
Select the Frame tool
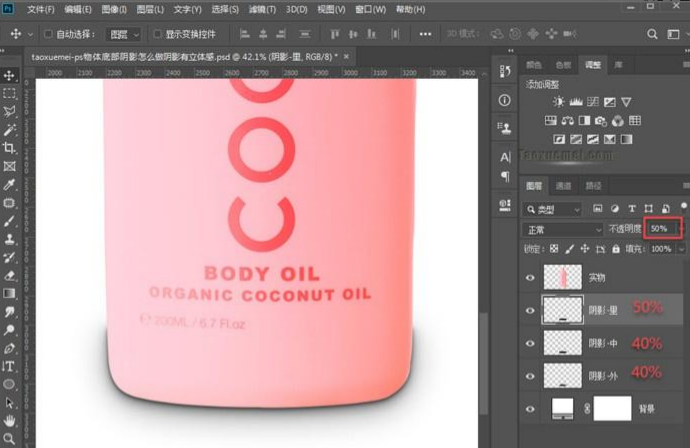[9, 166]
